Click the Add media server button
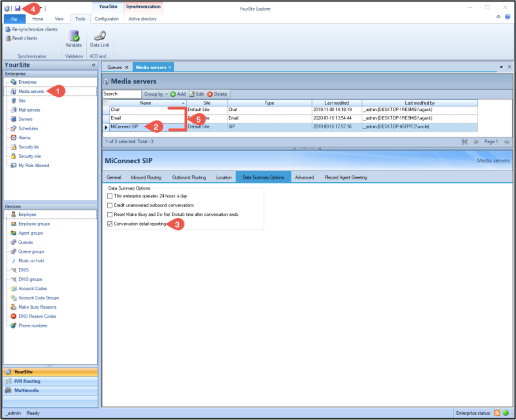 (x=178, y=94)
